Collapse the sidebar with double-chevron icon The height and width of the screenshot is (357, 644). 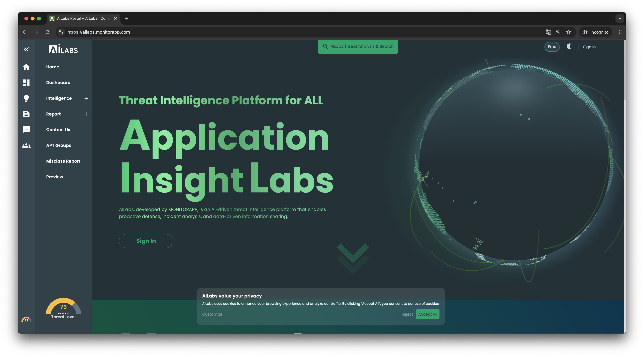[26, 49]
